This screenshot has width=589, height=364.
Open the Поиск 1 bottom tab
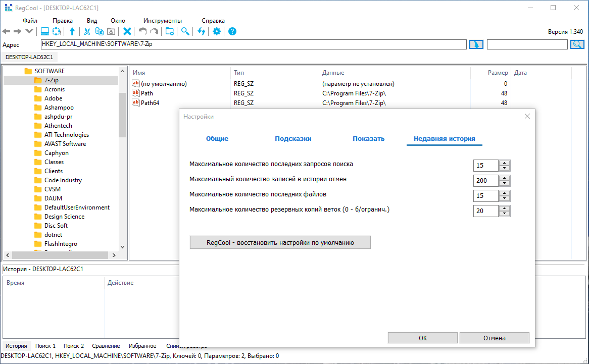(x=45, y=346)
